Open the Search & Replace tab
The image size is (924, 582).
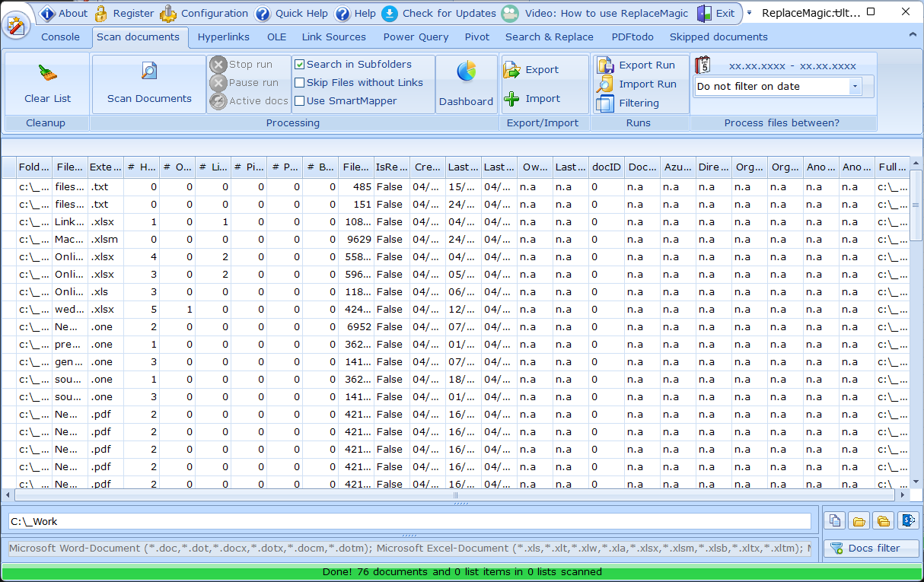[550, 37]
